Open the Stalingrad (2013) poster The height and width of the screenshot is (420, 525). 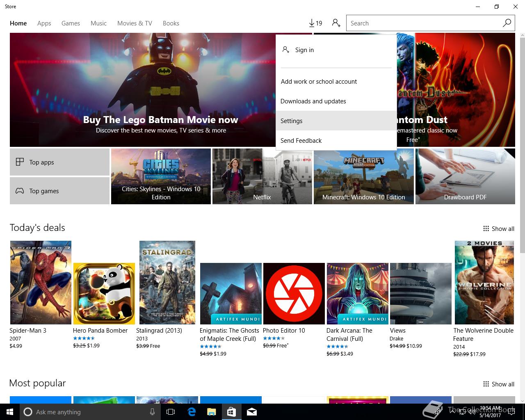point(167,283)
